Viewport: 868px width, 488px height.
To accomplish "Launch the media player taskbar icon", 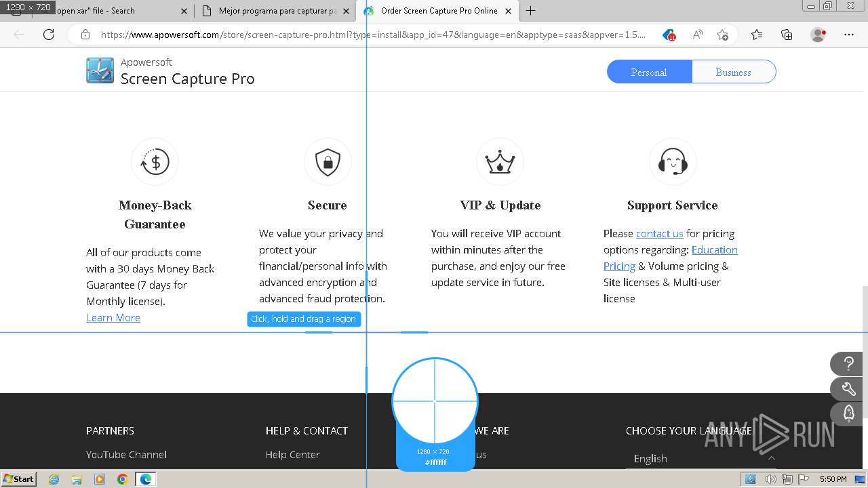I will coord(100,479).
